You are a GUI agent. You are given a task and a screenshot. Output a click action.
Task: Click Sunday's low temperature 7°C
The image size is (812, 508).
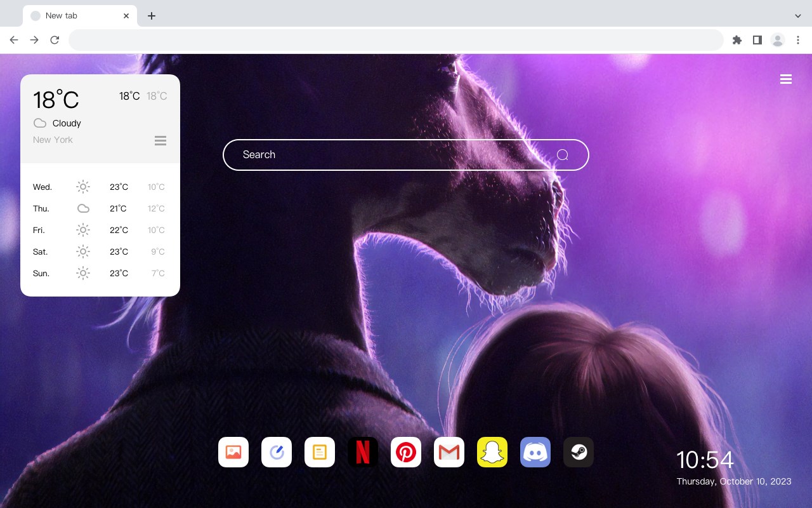[x=158, y=273]
